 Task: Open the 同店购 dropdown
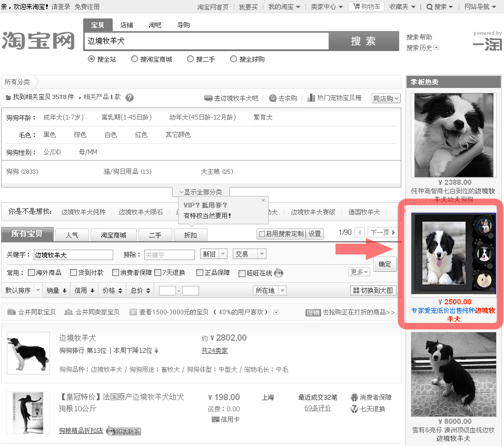386,98
